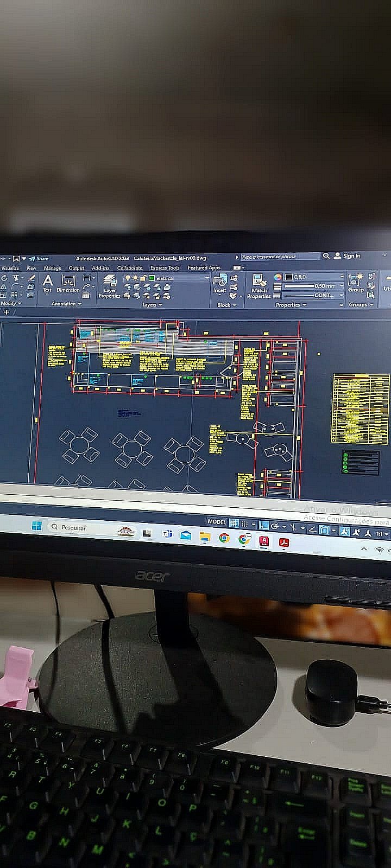391x868 pixels.
Task: Toggle object snap in status bar
Action: [324, 530]
